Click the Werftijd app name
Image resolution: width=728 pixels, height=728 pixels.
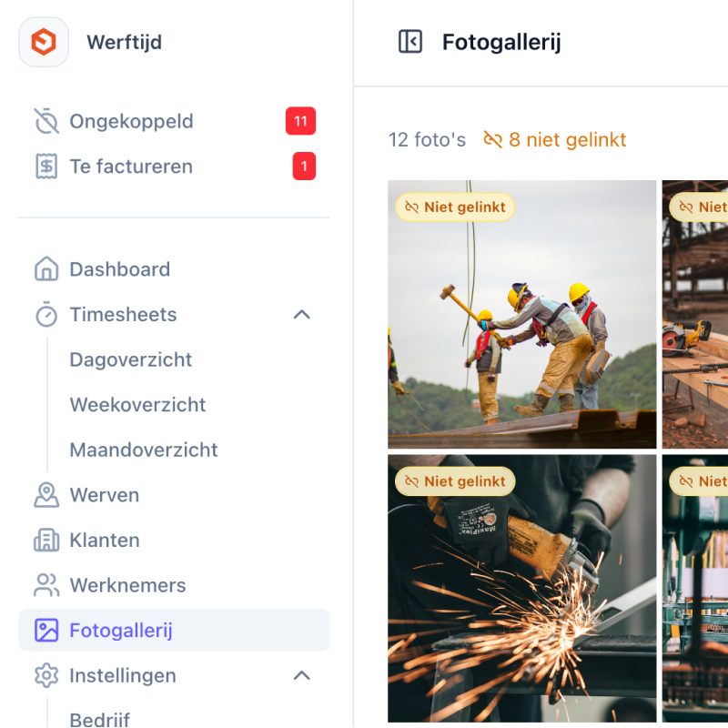coord(125,42)
